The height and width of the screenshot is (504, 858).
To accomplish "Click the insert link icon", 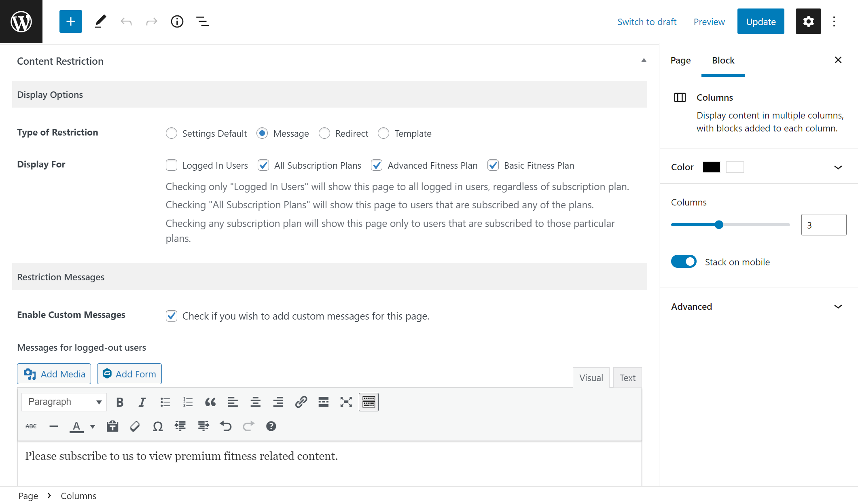I will 301,402.
